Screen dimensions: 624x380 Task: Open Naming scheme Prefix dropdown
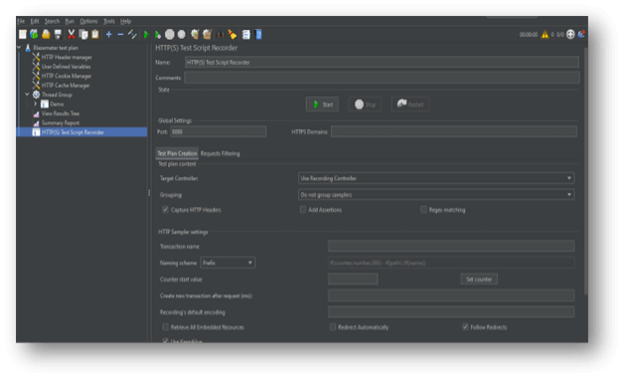point(228,263)
